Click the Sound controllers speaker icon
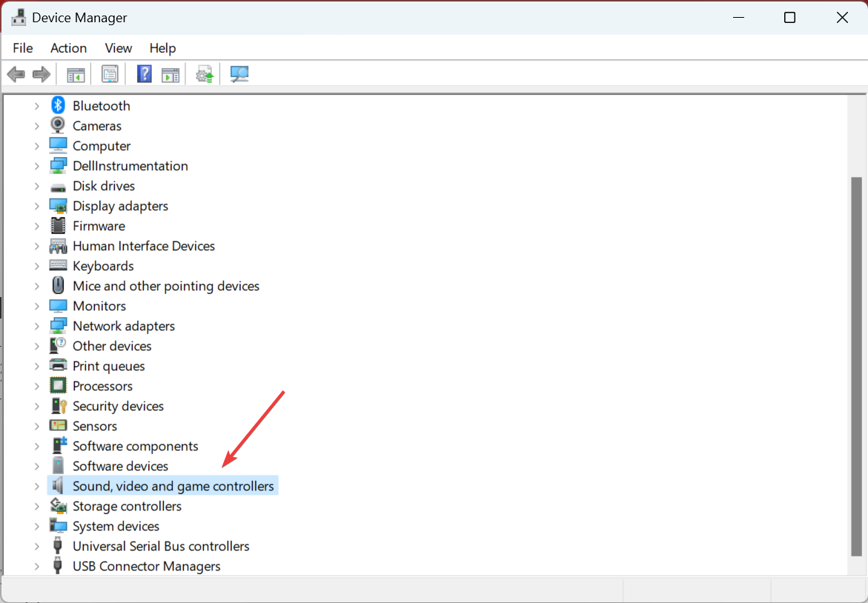The image size is (868, 603). (58, 486)
